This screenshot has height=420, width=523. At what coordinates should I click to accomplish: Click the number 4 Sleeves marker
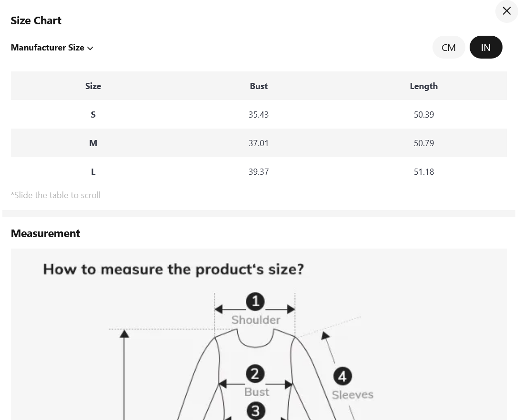tap(342, 376)
